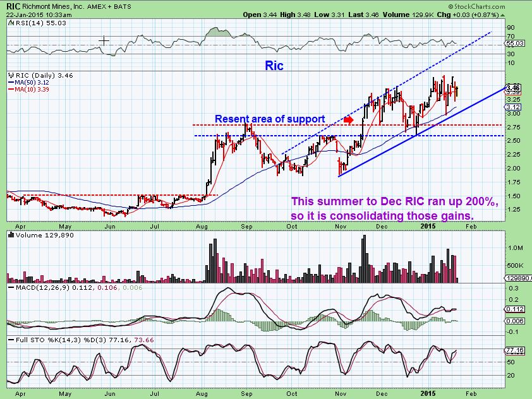Screen dimensions: 532x399
Task: Click the 2.00 price axis label
Action: [x=514, y=168]
